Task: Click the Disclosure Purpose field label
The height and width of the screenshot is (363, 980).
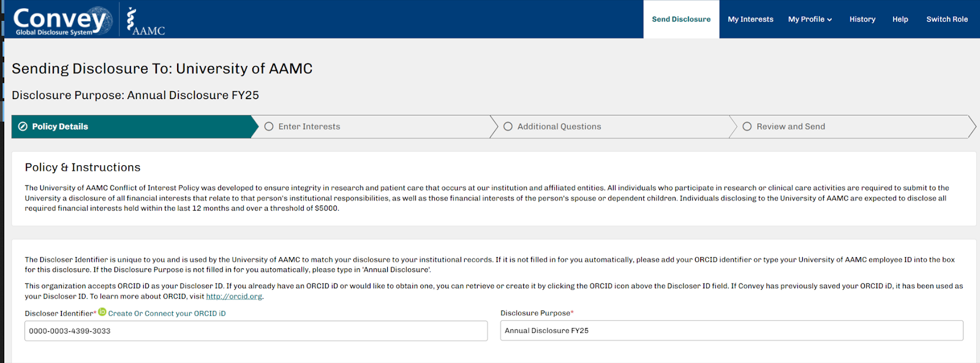Action: [537, 313]
